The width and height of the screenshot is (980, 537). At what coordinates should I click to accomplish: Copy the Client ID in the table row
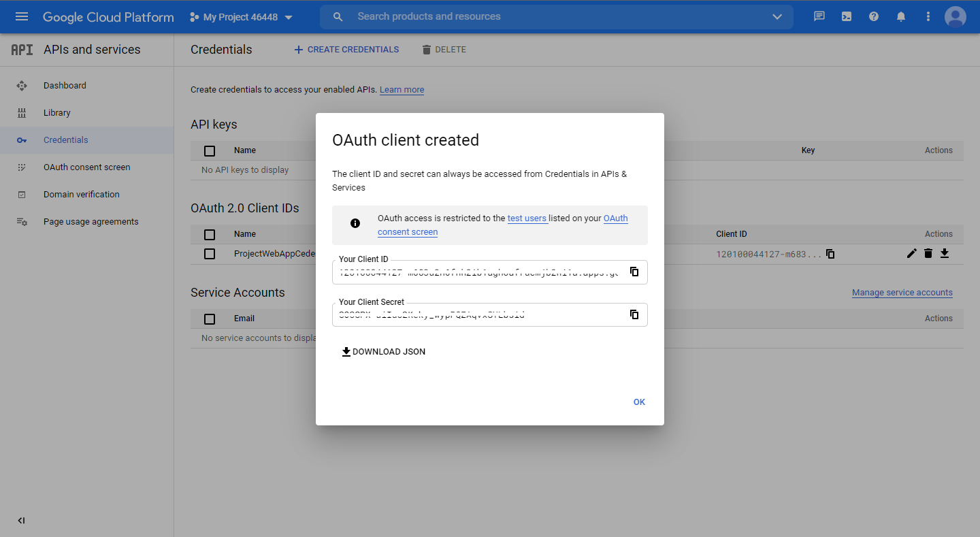point(830,254)
